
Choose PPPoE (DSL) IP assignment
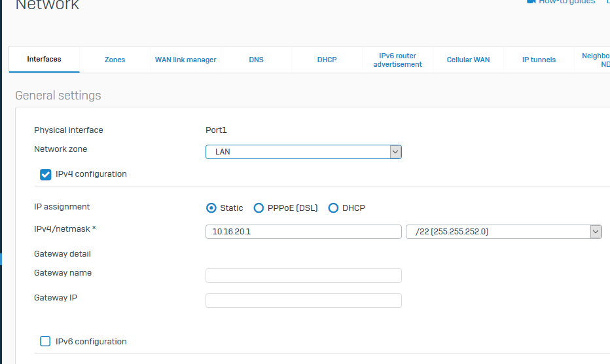point(259,208)
